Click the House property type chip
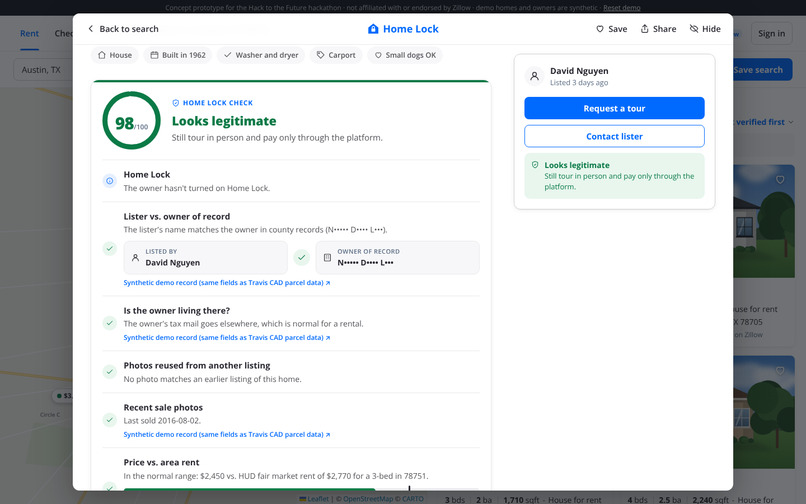The width and height of the screenshot is (806, 504). pyautogui.click(x=115, y=55)
